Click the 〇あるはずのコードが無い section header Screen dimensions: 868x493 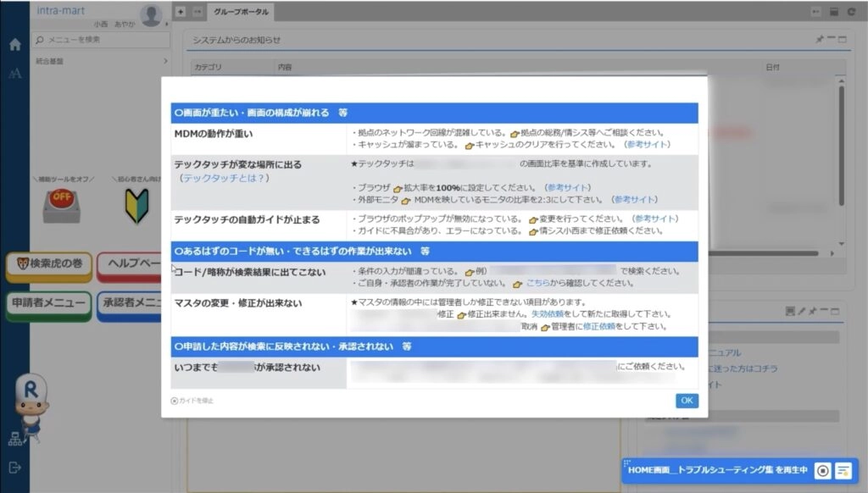coord(434,252)
